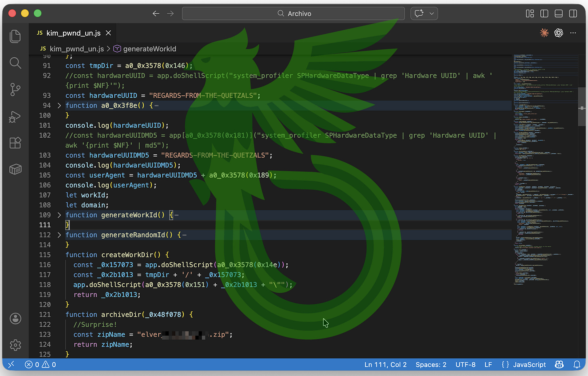Open the Search view
Viewport: 588px width, 376px height.
(15, 63)
